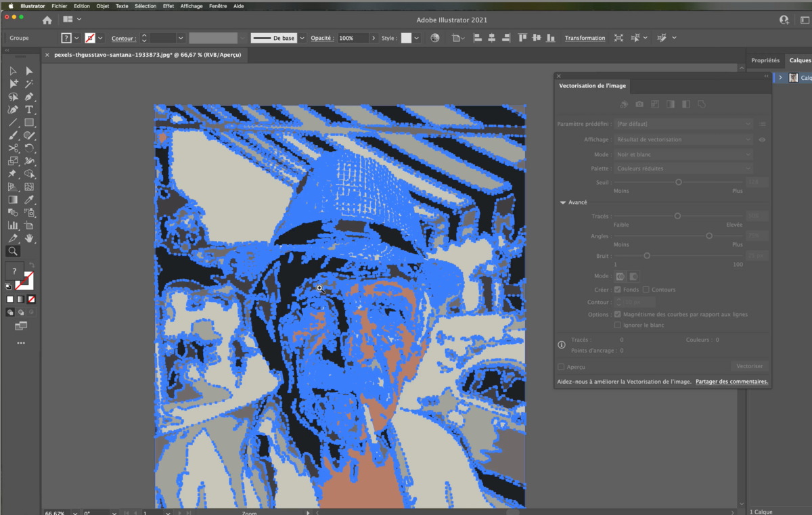Open the Affichage menu in menu bar

[191, 5]
